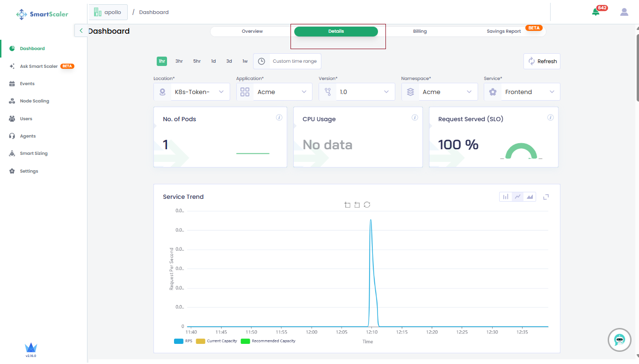This screenshot has height=364, width=639.
Task: Open the Savings Report tab
Action: (x=504, y=31)
